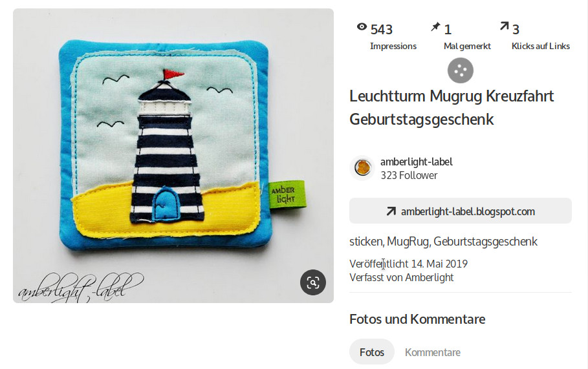The image size is (588, 369).
Task: Click the 323 Follower text
Action: coord(409,175)
